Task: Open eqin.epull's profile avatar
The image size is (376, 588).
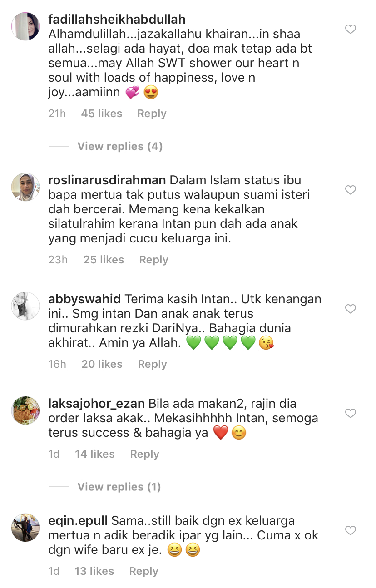Action: [25, 527]
